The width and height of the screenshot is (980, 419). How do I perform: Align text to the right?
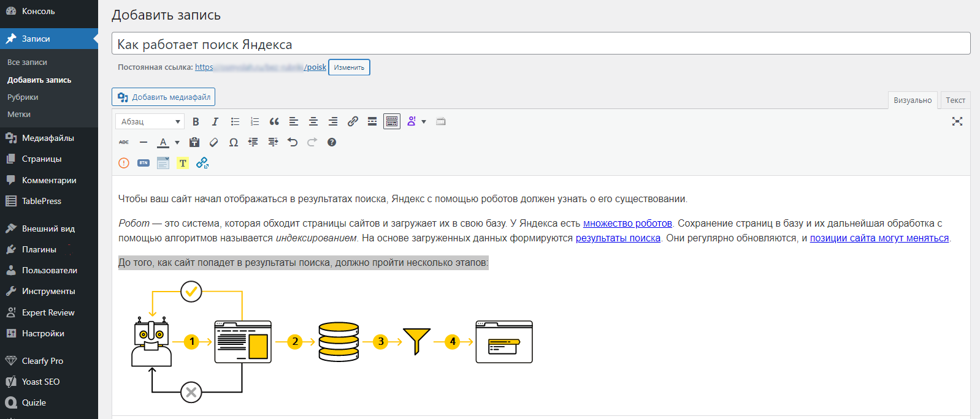(x=333, y=121)
